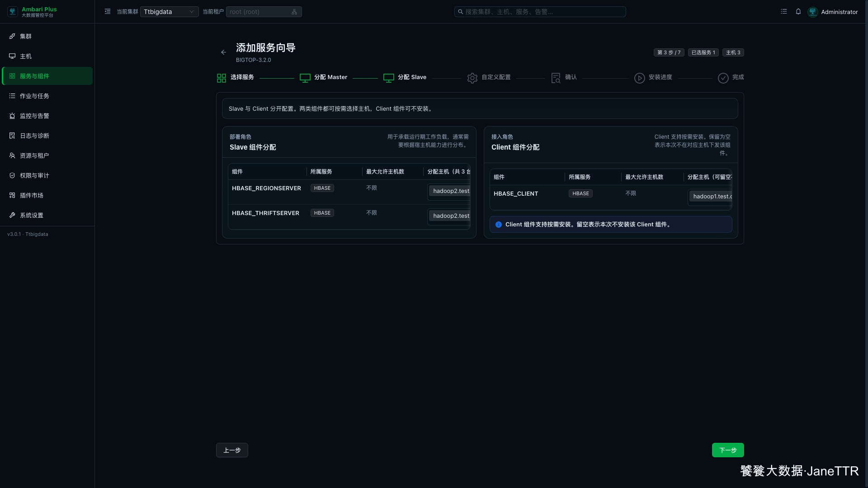This screenshot has width=868, height=488.
Task: Click the 选择服务 step label
Action: 242,77
